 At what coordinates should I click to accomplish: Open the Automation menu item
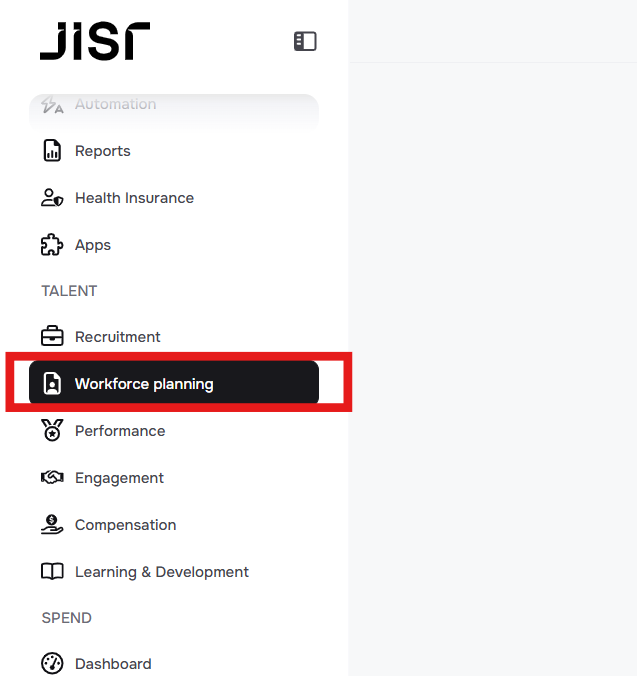174,104
